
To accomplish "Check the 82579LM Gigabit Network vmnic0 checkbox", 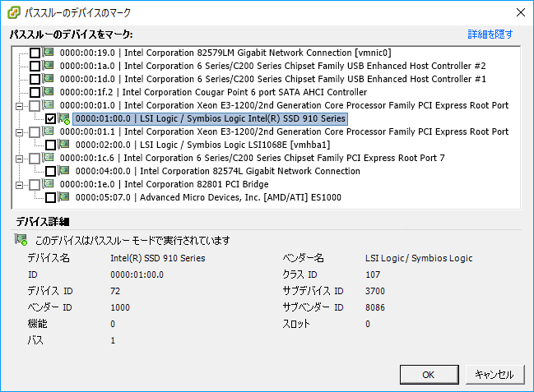I will pos(35,53).
